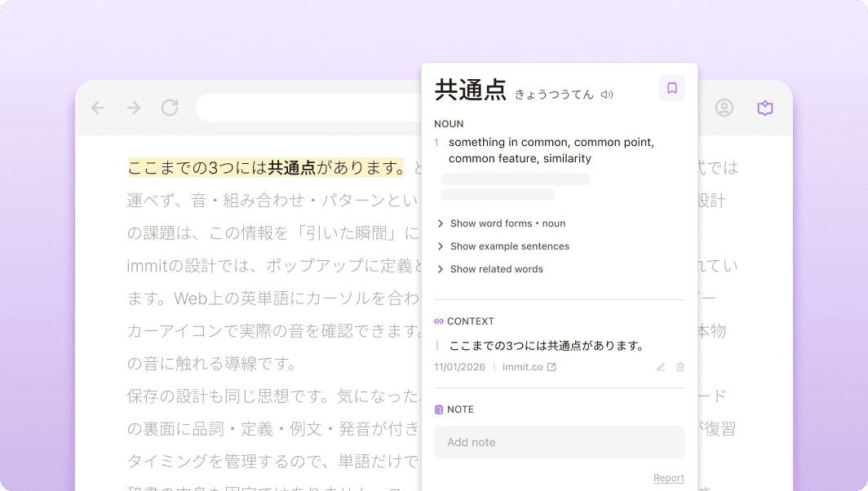Expand Show example sentences
This screenshot has width=868, height=491.
click(503, 246)
